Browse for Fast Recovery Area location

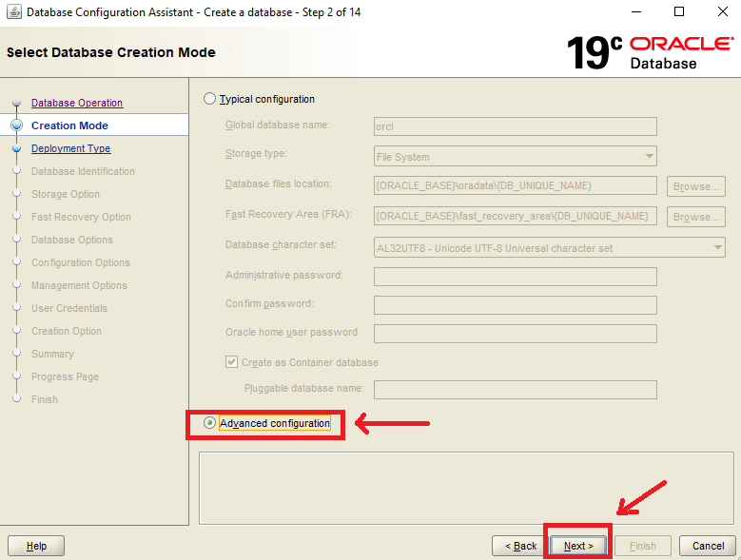695,217
